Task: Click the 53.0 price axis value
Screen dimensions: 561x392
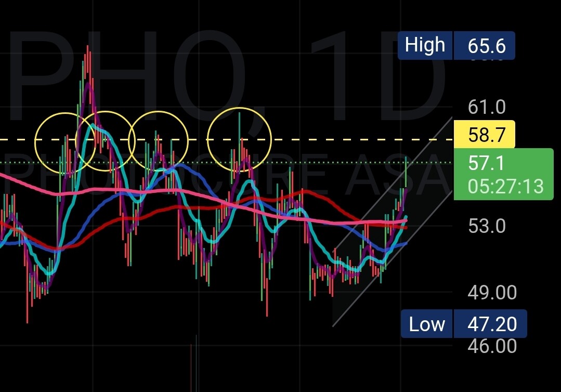Action: 487,226
